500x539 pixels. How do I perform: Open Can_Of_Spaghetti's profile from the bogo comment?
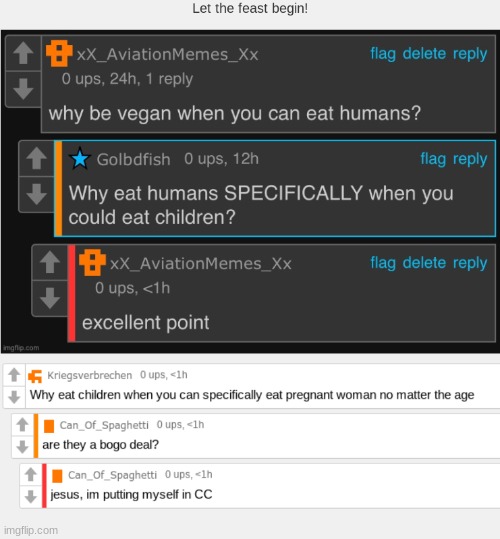(x=104, y=425)
